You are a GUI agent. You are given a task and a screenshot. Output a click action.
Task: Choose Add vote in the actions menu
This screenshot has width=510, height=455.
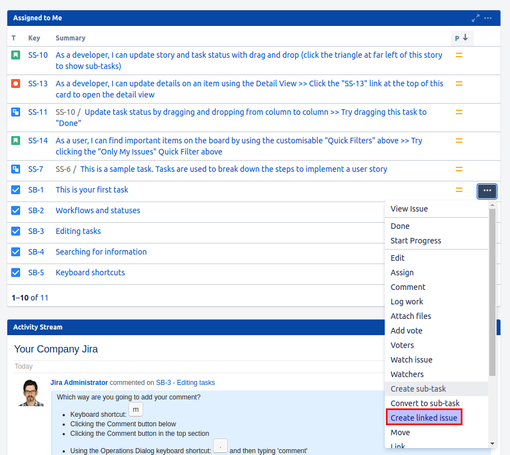click(406, 331)
